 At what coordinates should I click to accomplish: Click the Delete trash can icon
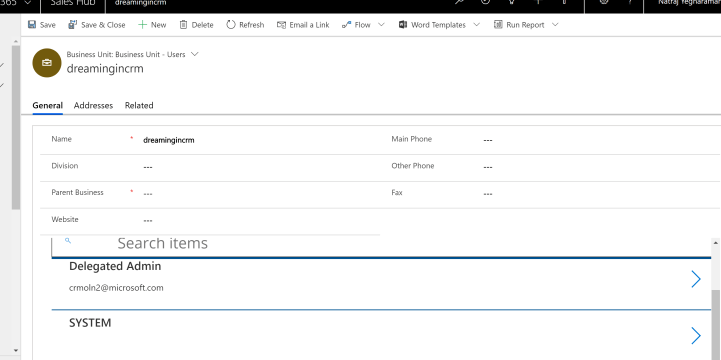183,25
